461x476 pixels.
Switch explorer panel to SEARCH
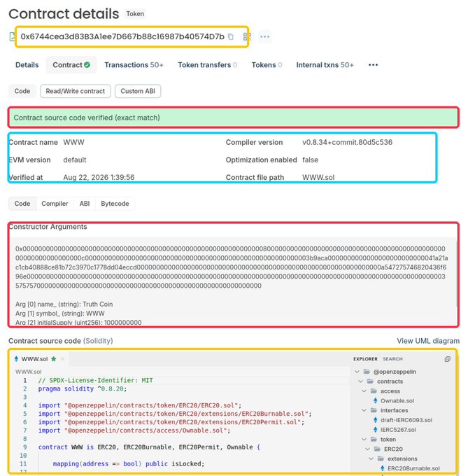[x=392, y=359]
